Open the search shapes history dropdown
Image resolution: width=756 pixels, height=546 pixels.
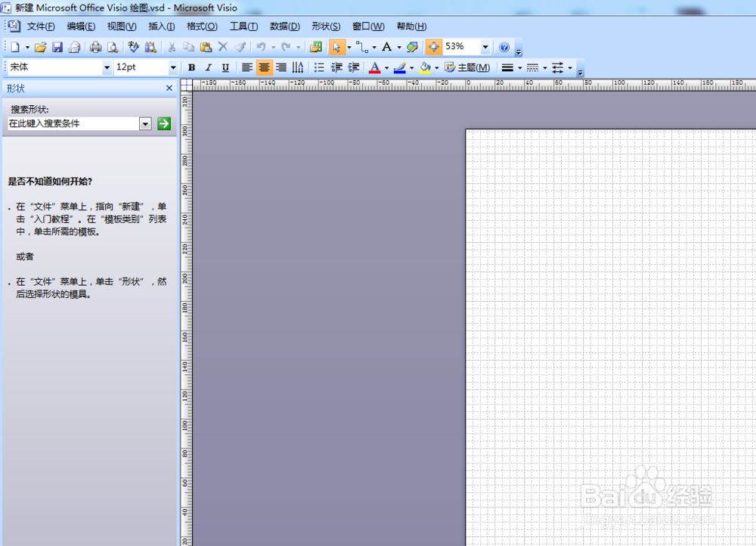[x=145, y=124]
